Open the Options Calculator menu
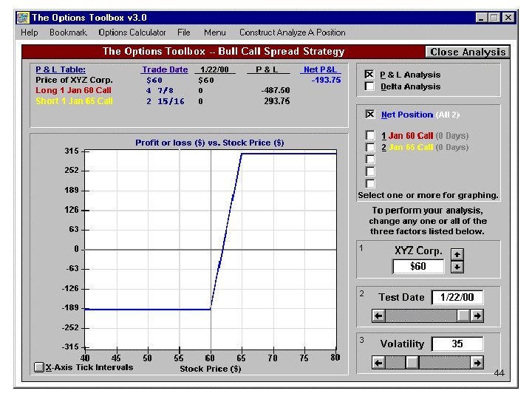 [132, 33]
